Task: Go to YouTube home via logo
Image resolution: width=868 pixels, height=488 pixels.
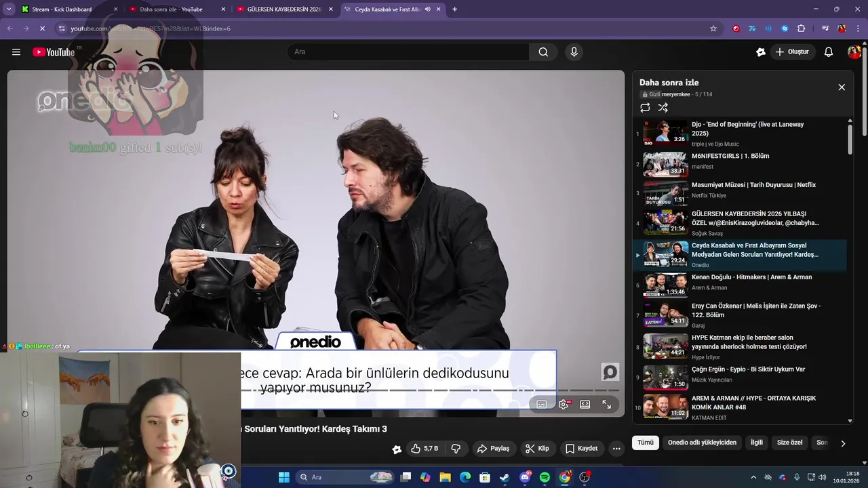Action: [54, 52]
